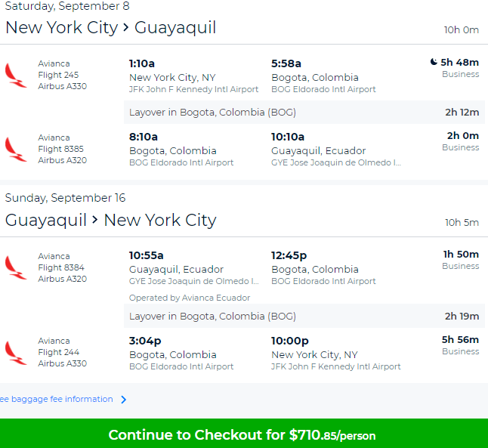Click the chevron next to baggage fee information
The height and width of the screenshot is (448, 488).
tap(124, 400)
